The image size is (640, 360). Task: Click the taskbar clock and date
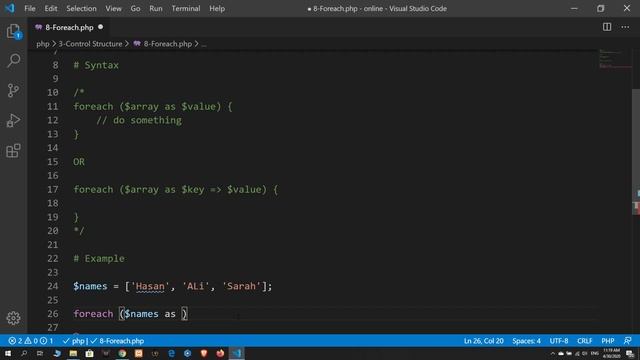(611, 353)
